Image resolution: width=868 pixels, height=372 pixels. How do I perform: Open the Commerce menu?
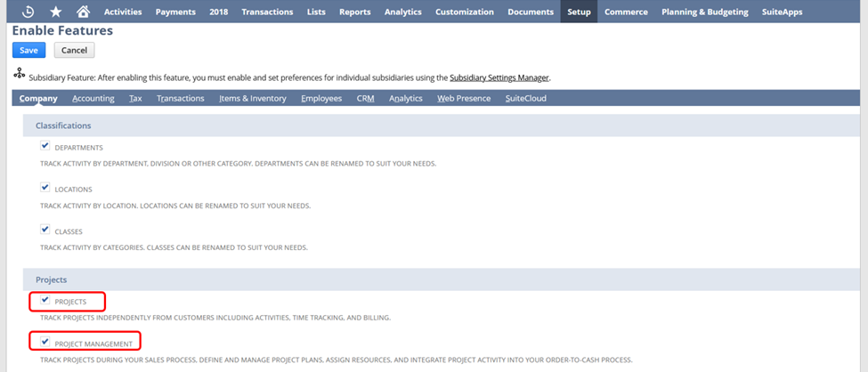(626, 12)
